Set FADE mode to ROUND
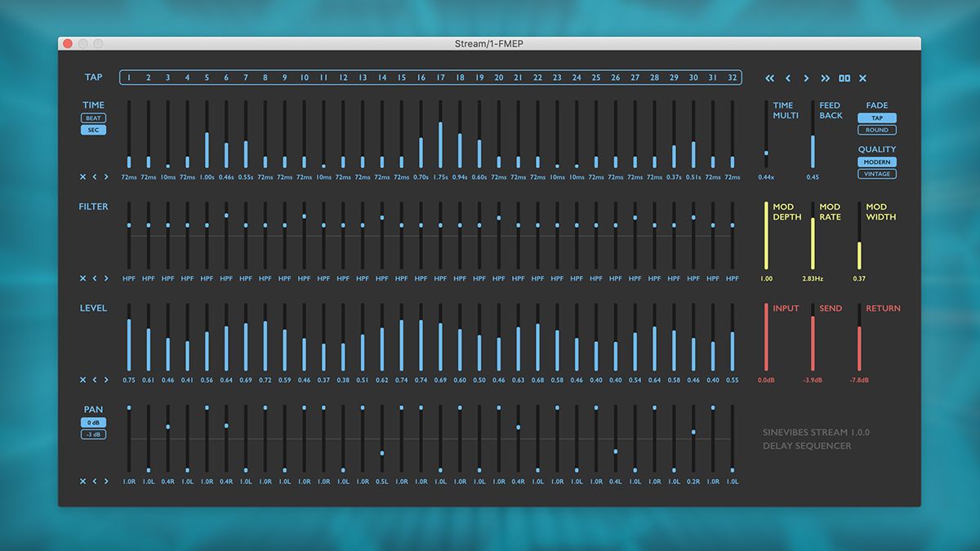This screenshot has width=980, height=551. coord(876,130)
